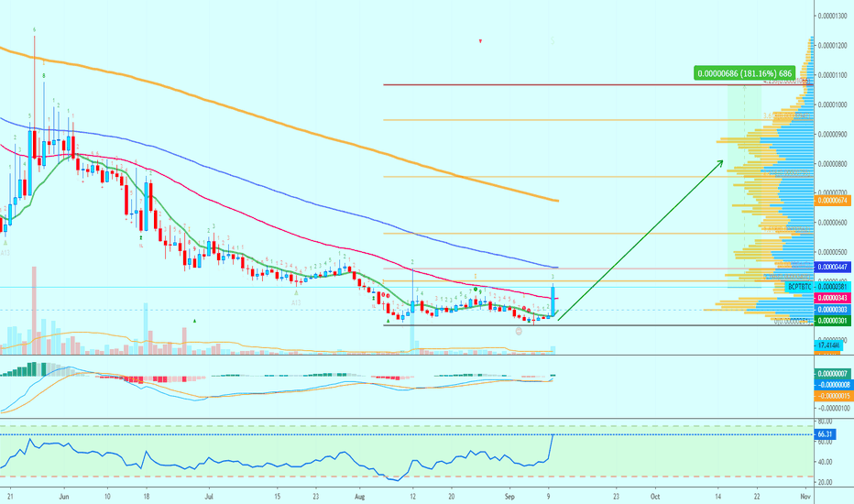Click the 0.00000800 price scale label
Viewport: 854px width, 504px height.
[x=832, y=163]
